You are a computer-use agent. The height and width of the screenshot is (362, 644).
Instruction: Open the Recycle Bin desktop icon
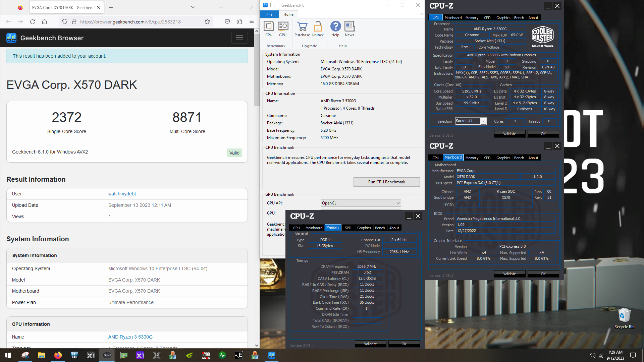(624, 318)
